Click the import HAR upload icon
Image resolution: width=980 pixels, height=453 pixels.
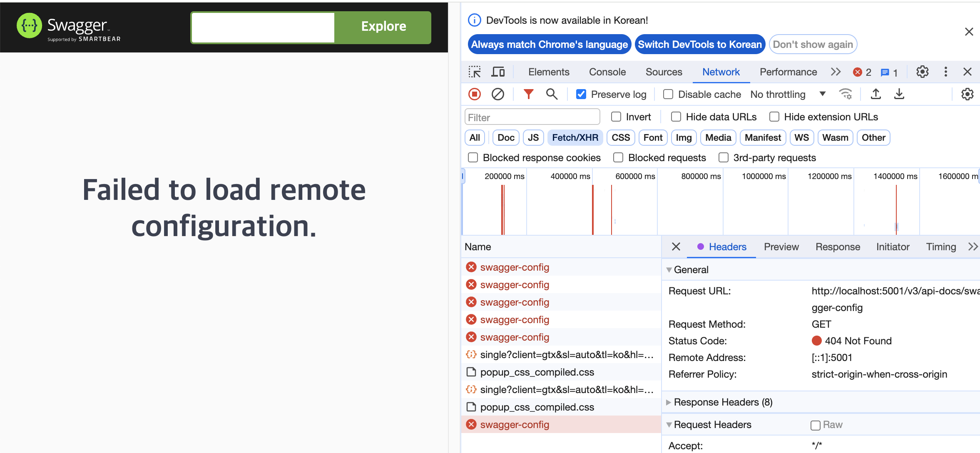(876, 94)
